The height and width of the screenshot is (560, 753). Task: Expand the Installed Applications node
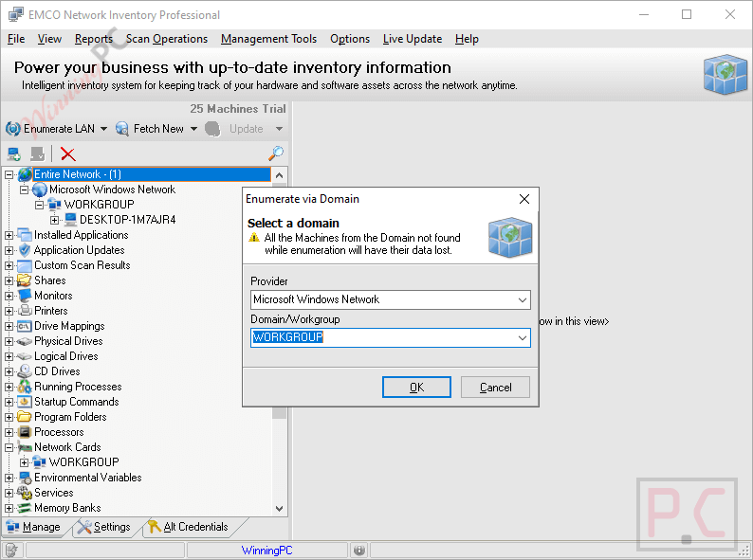pyautogui.click(x=9, y=236)
